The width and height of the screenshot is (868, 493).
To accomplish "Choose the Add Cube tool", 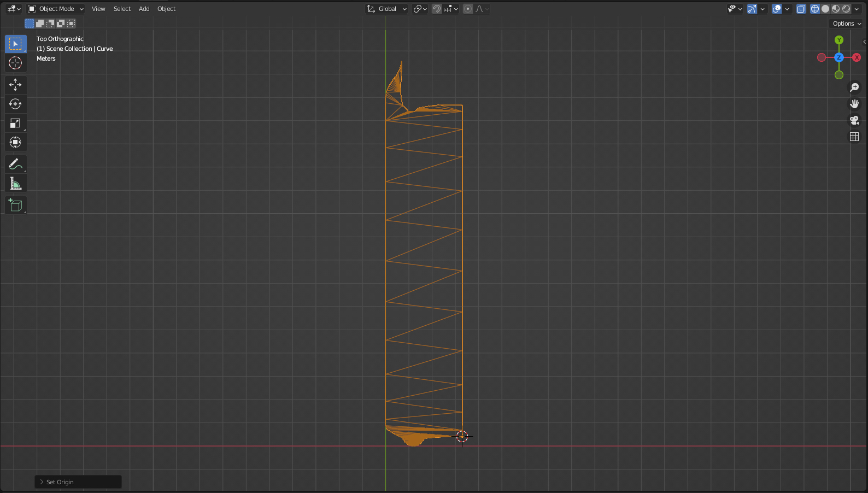I will click(15, 206).
